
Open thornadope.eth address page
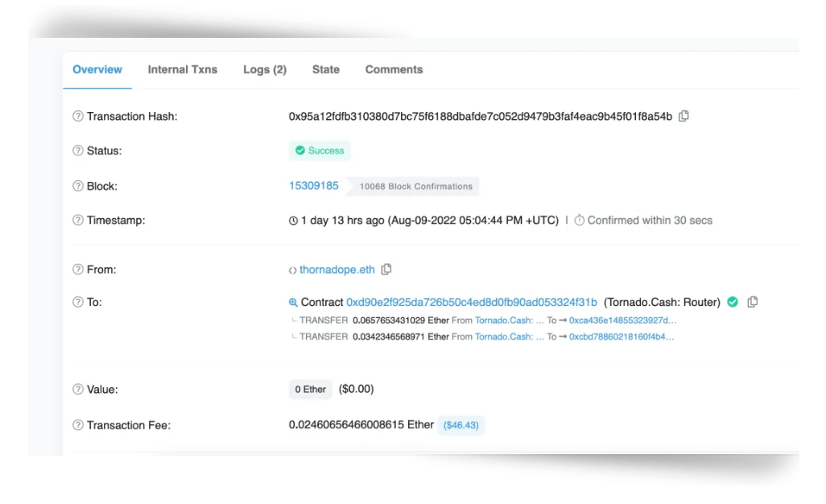[x=337, y=270]
